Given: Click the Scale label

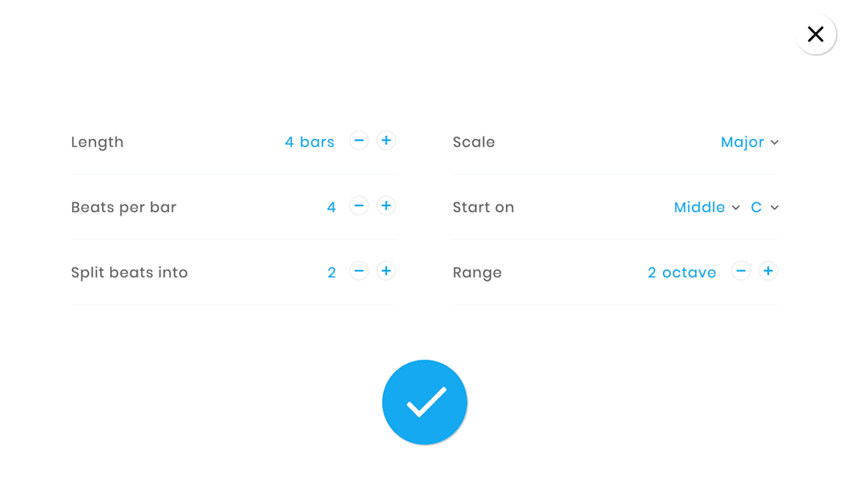Looking at the screenshot, I should click(x=474, y=143).
